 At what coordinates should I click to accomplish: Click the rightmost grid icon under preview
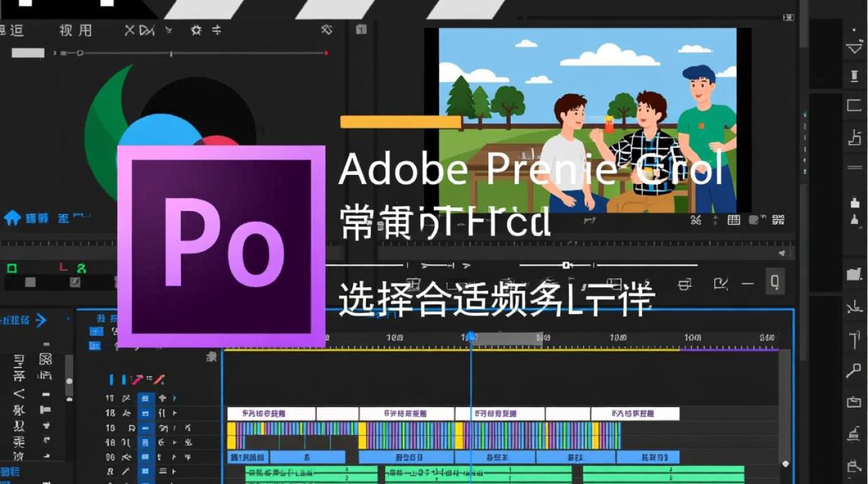[x=778, y=220]
